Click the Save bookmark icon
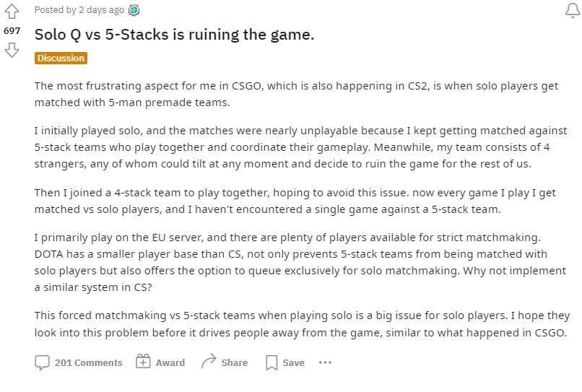This screenshot has width=582, height=392. pyautogui.click(x=272, y=362)
